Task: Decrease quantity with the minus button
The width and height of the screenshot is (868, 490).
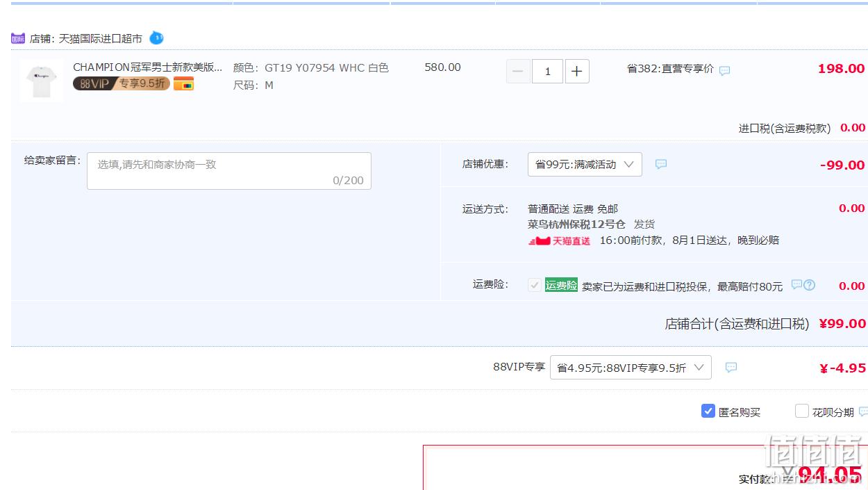Action: (x=518, y=71)
